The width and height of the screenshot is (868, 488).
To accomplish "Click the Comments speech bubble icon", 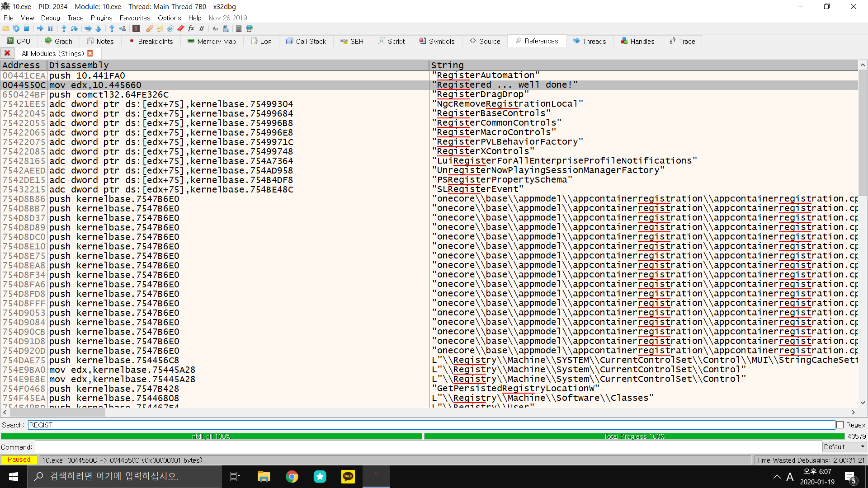I will 160,28.
